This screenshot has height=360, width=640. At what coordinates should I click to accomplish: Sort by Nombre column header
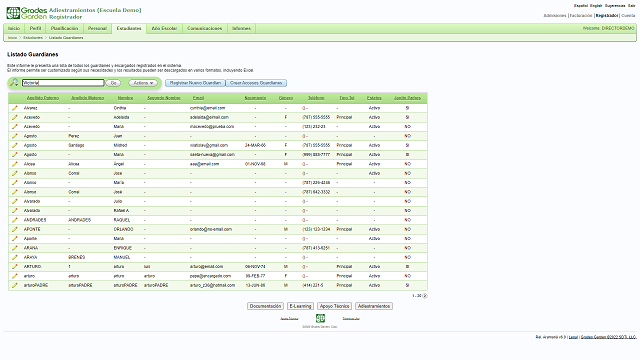pos(125,98)
